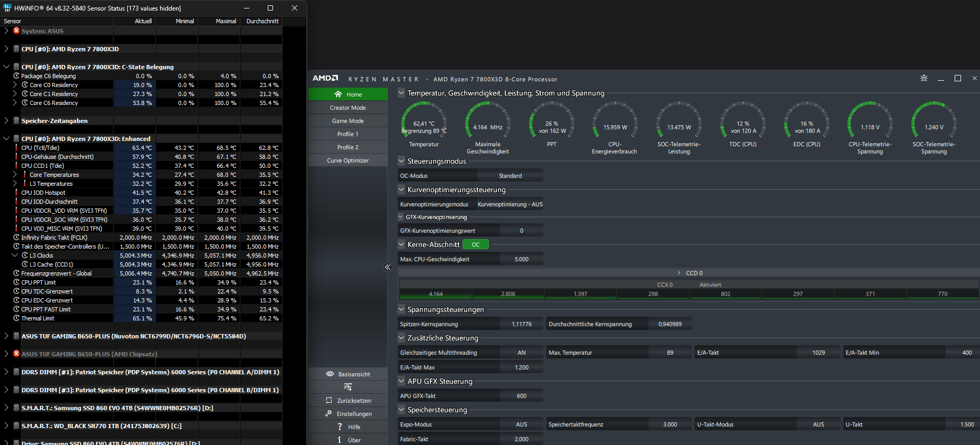Click the Max. Temperatur value 89

click(x=670, y=353)
